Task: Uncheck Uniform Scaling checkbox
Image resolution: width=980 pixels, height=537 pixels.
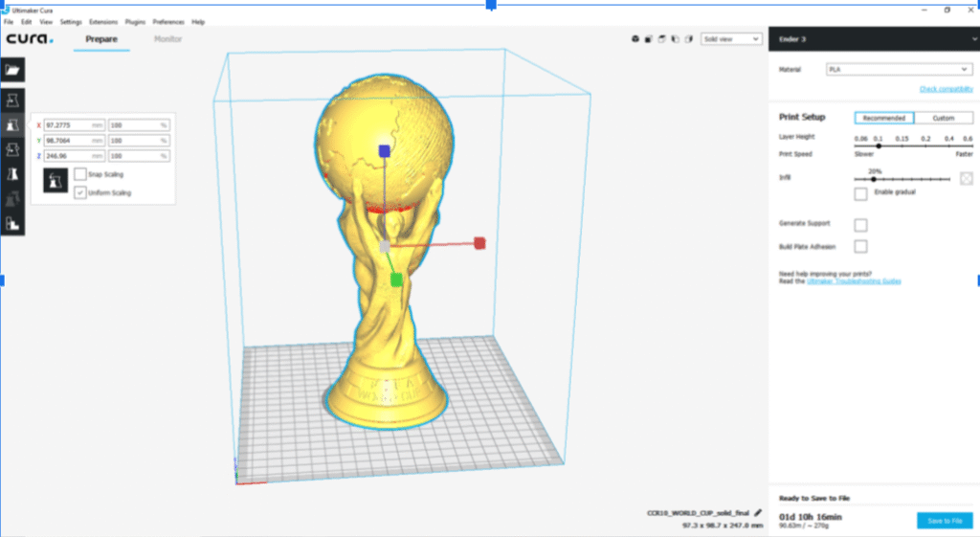Action: tap(80, 192)
